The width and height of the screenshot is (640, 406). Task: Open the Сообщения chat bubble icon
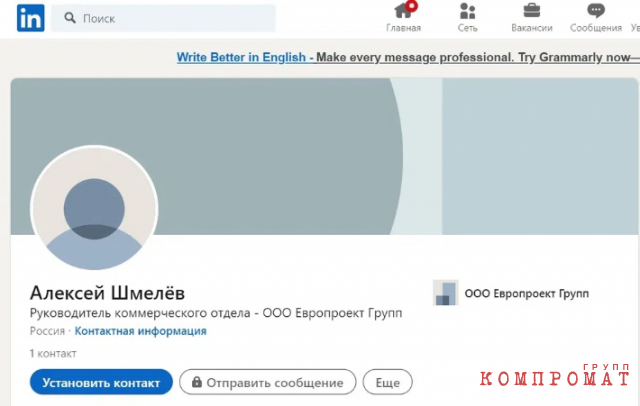click(596, 11)
